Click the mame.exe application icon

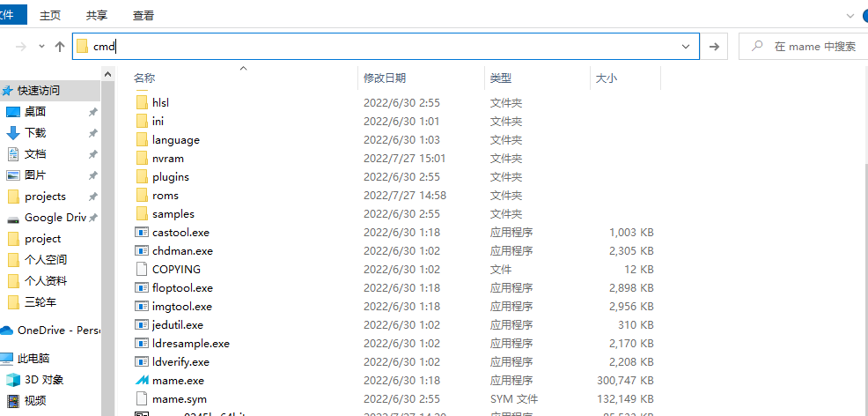tap(143, 381)
